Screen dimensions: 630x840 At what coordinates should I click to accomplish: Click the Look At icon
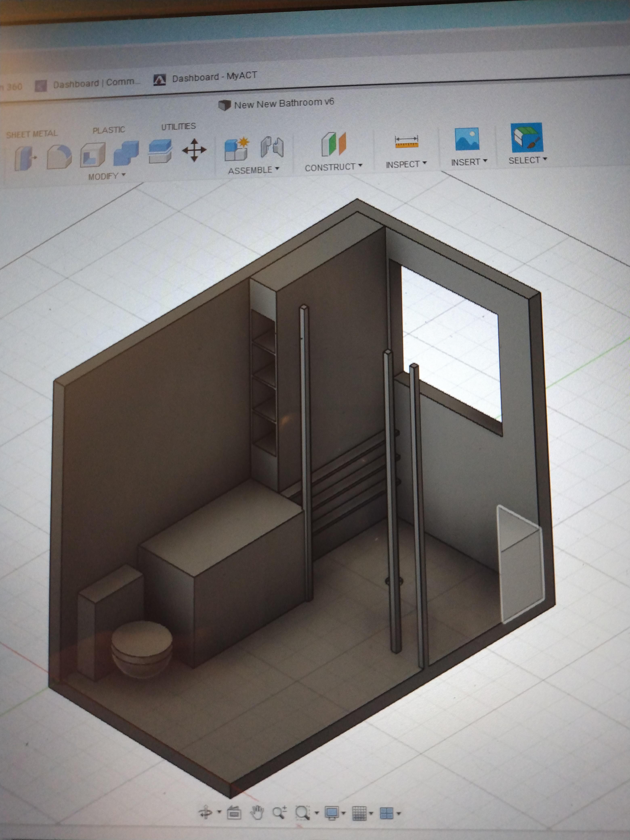point(234,813)
